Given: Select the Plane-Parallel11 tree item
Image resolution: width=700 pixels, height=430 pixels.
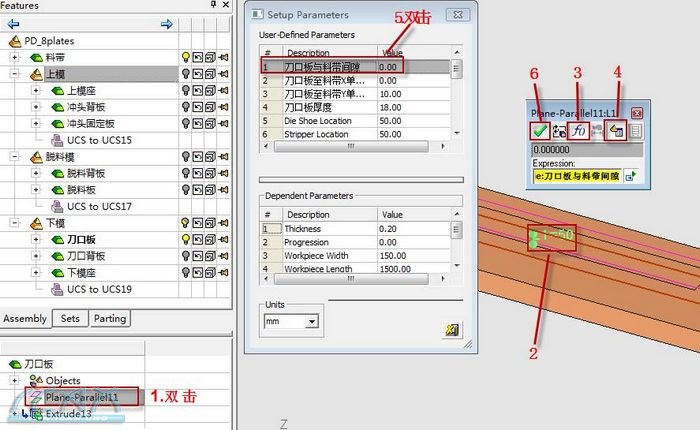Looking at the screenshot, I should coord(81,397).
